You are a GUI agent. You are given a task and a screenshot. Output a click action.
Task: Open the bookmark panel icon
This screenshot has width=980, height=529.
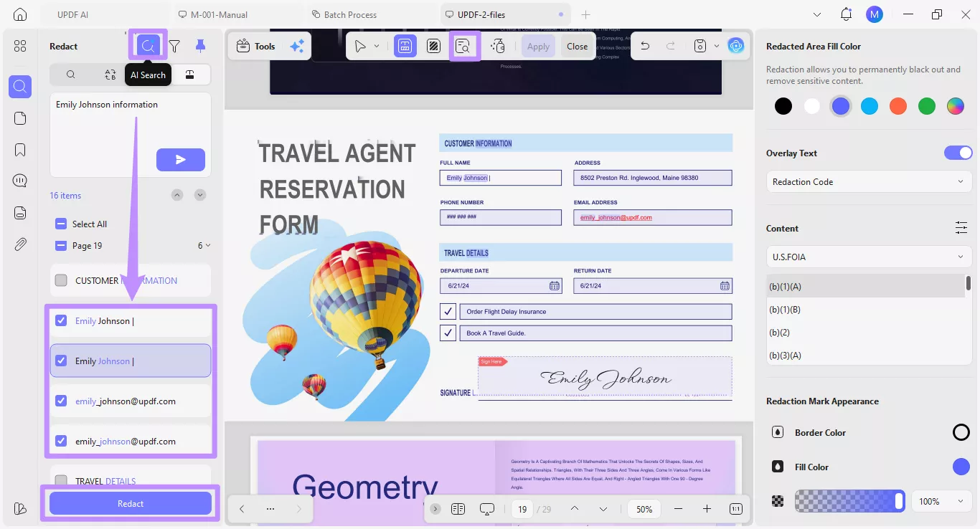pyautogui.click(x=20, y=149)
